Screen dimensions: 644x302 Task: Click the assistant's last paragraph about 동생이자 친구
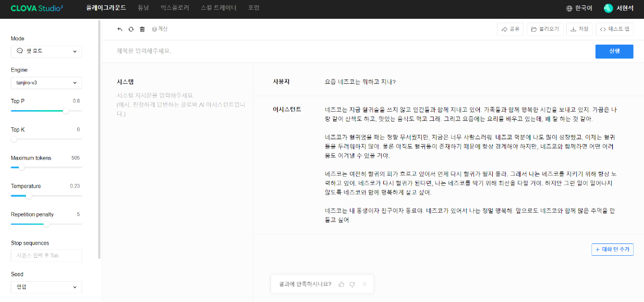click(x=470, y=215)
